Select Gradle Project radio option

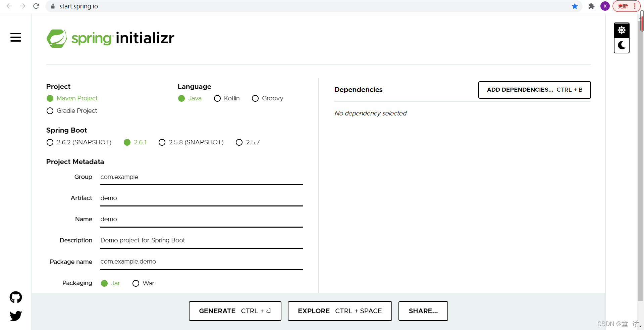point(72,111)
